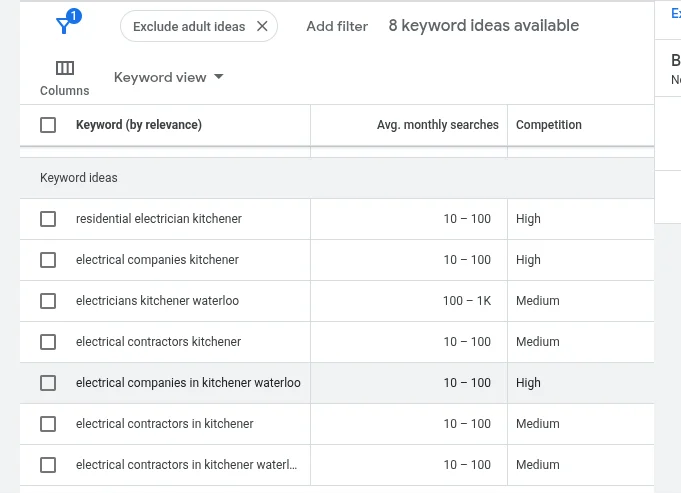This screenshot has height=493, width=681.
Task: Check electrical contractors kitchener row
Action: [48, 342]
